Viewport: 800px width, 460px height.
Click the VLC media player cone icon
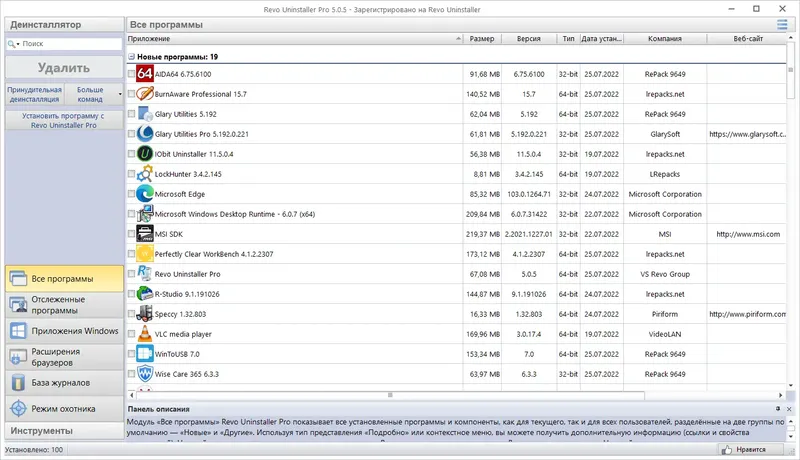145,334
